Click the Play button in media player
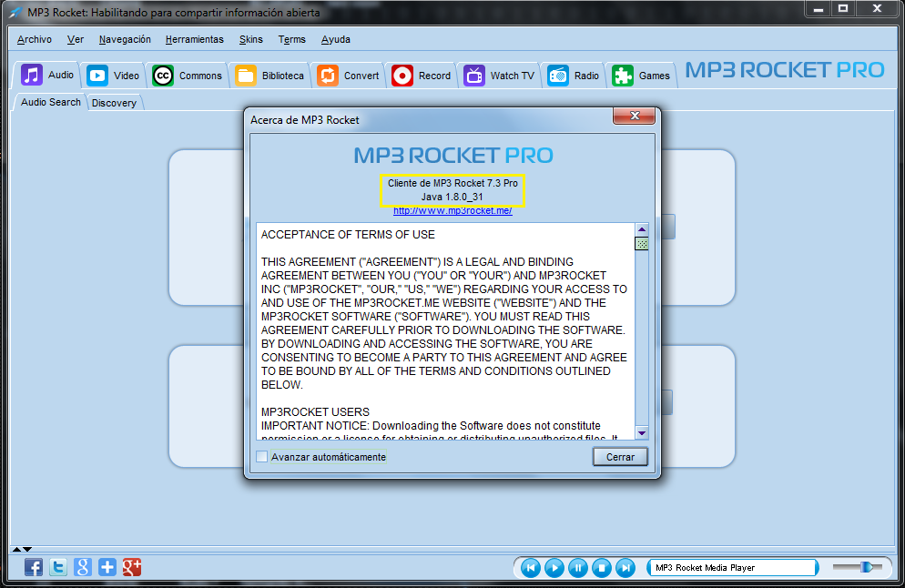Viewport: 905px width, 588px height. 554,568
